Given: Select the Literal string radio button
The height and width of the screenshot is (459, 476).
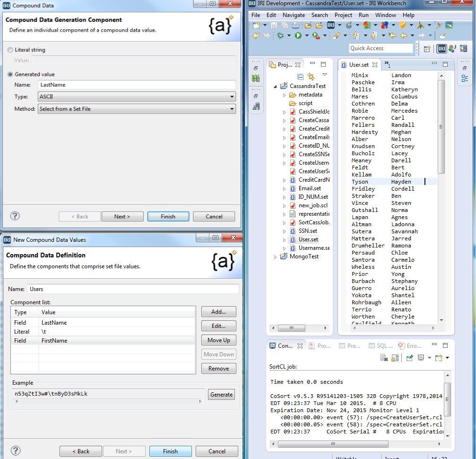Looking at the screenshot, I should click(x=10, y=50).
